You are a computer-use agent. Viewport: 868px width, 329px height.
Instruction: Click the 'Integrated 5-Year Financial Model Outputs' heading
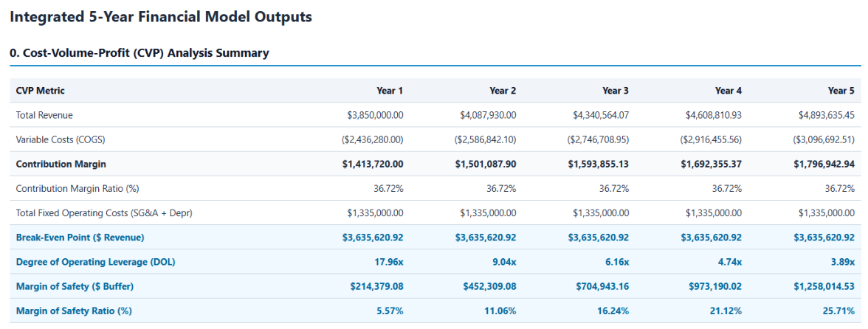pos(161,17)
